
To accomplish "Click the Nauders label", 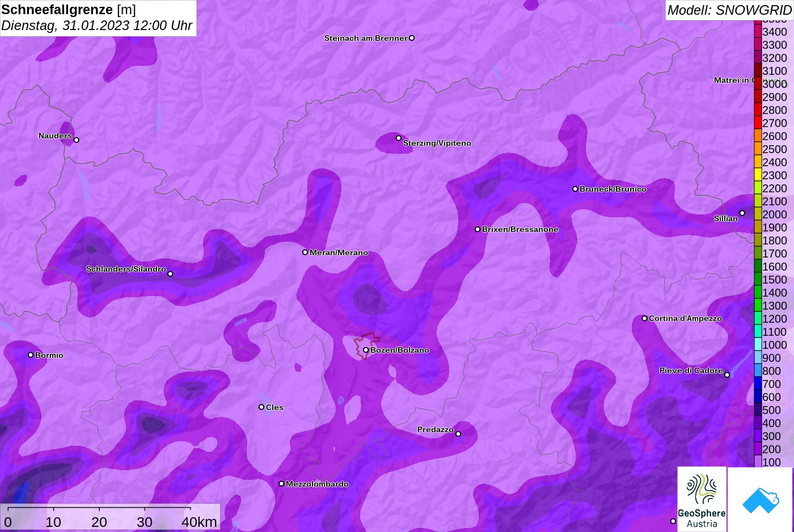I will 55,136.
